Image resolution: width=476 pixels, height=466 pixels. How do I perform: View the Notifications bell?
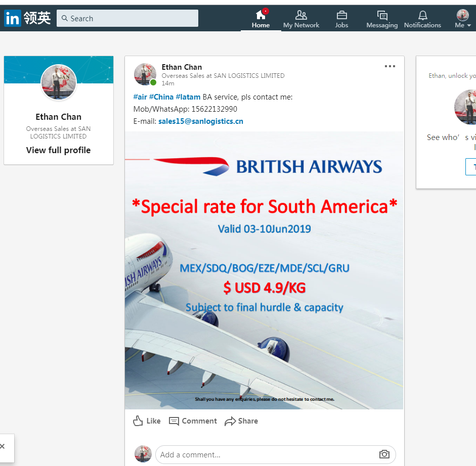(x=422, y=19)
